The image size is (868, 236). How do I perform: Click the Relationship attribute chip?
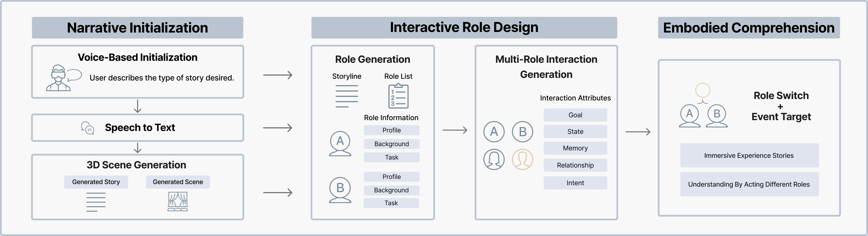point(575,165)
